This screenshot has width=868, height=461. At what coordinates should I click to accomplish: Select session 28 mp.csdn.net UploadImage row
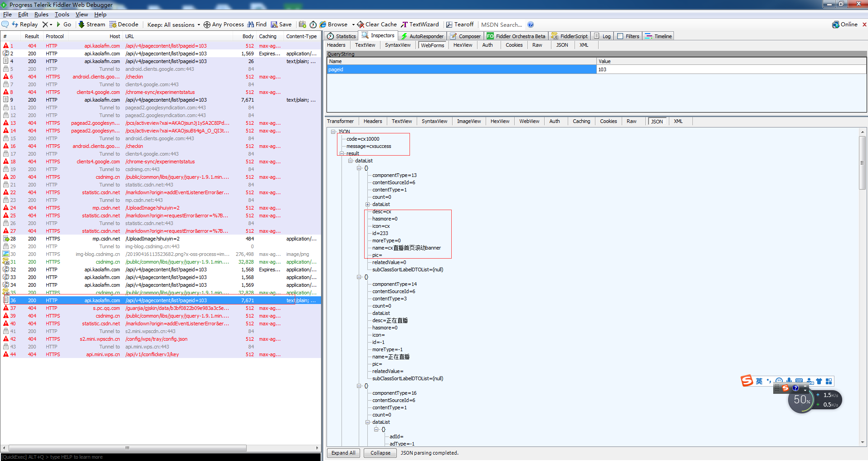point(161,239)
